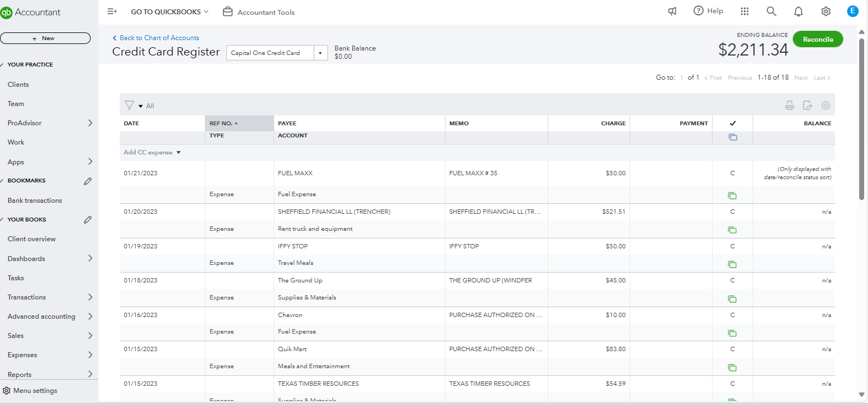The height and width of the screenshot is (405, 868).
Task: Click the copy icon under checkmark header
Action: tap(733, 137)
